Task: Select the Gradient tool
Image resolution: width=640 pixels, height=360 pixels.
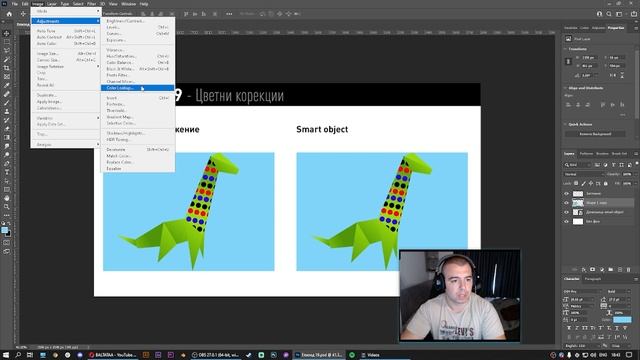Action: (x=7, y=138)
